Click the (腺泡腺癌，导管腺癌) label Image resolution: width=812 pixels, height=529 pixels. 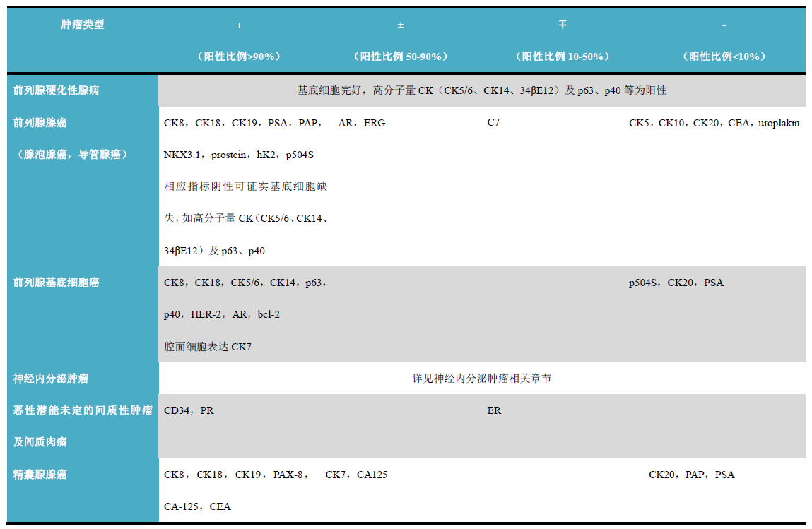[x=72, y=154]
